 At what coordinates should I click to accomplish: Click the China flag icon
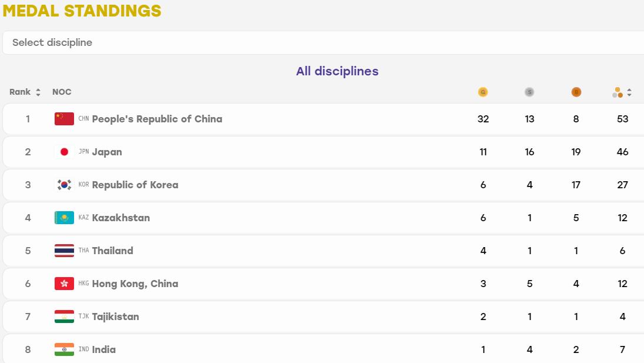click(x=64, y=119)
